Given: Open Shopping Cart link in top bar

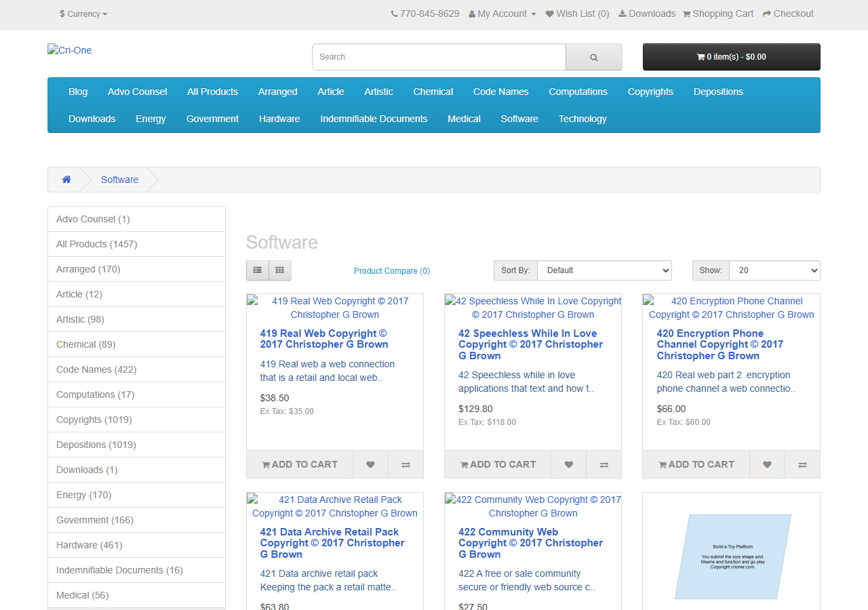Looking at the screenshot, I should click(x=717, y=14).
